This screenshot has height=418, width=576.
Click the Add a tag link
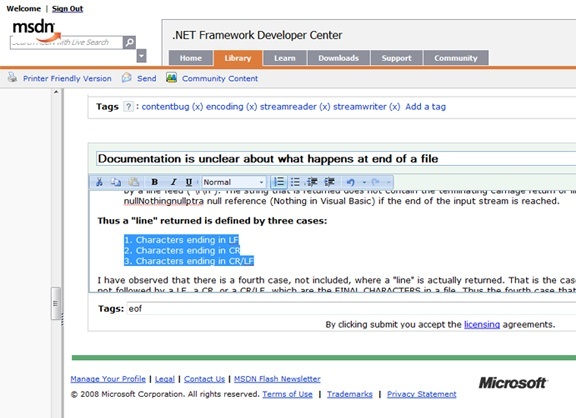click(425, 107)
